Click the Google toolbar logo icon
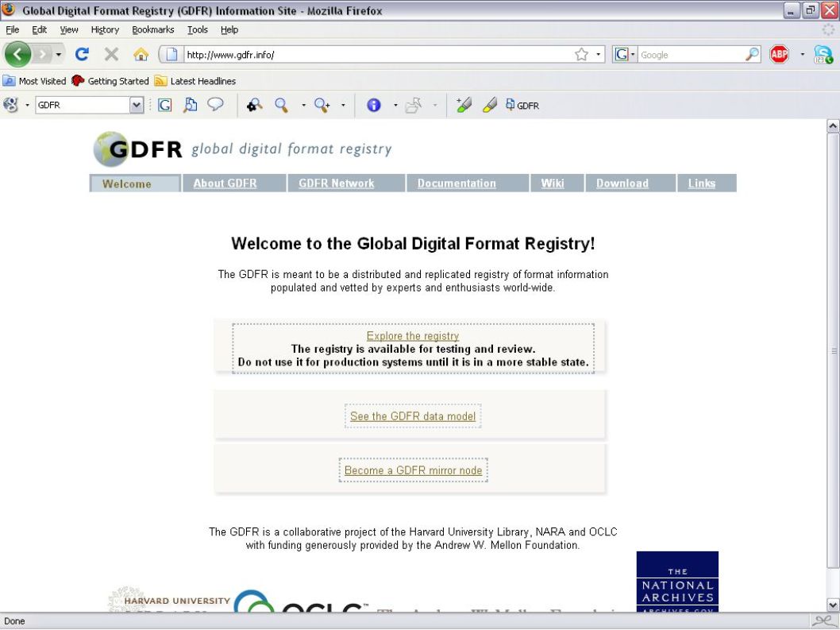The width and height of the screenshot is (840, 630). coord(10,105)
